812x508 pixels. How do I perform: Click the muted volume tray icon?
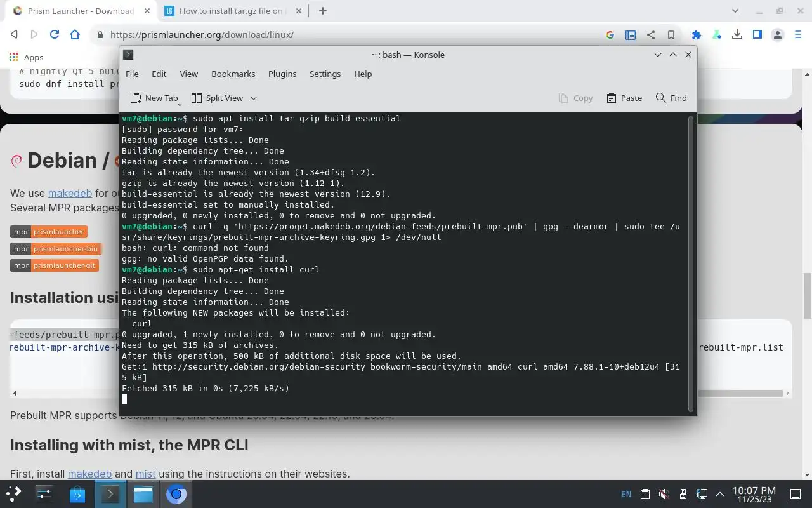pos(664,494)
